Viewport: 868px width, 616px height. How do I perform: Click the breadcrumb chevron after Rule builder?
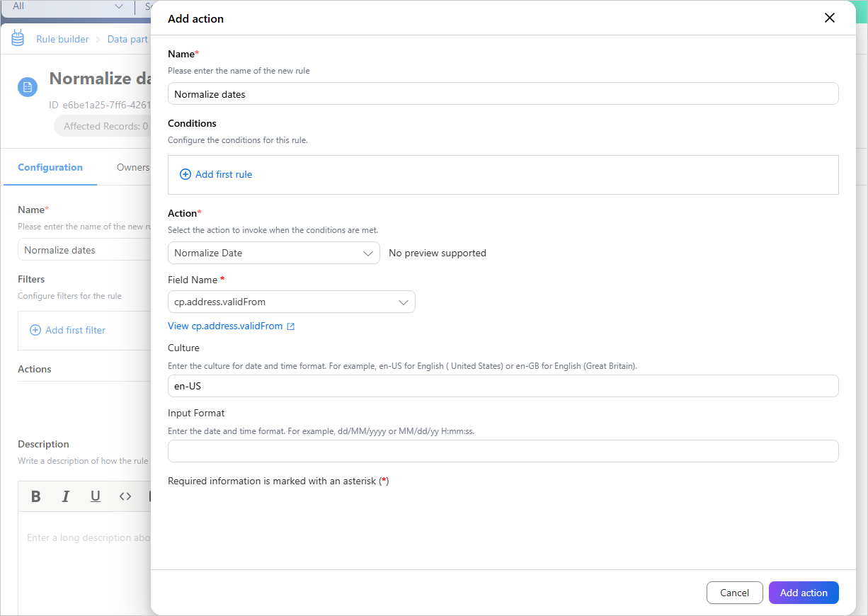(98, 40)
